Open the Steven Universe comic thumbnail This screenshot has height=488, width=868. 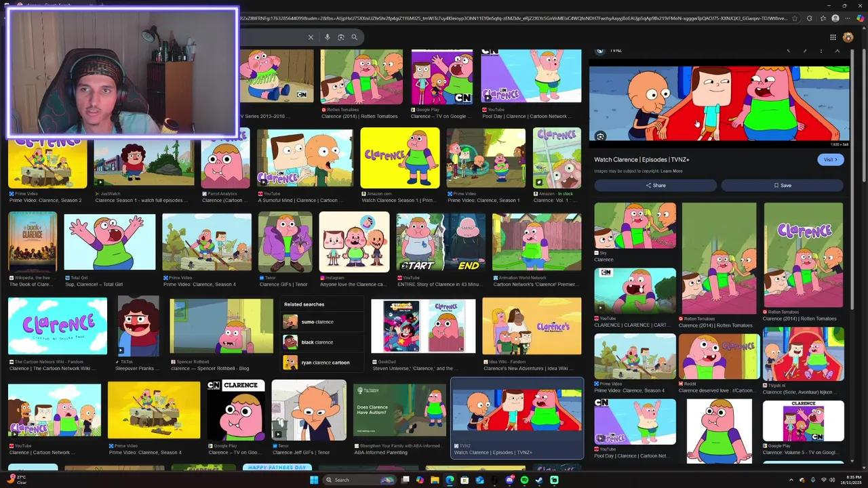pos(423,326)
